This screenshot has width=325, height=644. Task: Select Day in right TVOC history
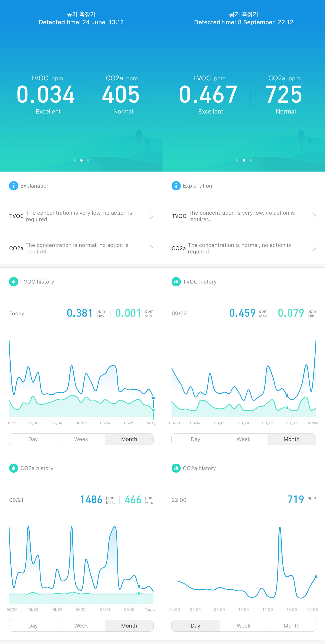[x=195, y=439]
